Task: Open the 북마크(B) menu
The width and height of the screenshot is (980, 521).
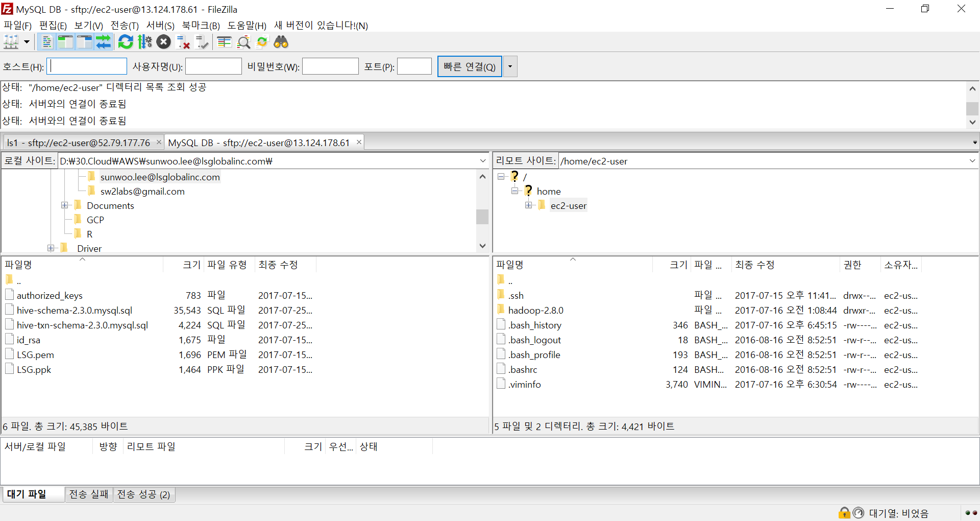Action: (x=201, y=26)
